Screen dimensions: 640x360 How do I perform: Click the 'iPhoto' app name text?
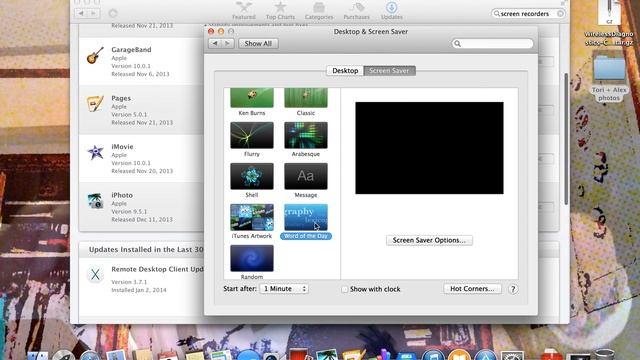click(122, 195)
